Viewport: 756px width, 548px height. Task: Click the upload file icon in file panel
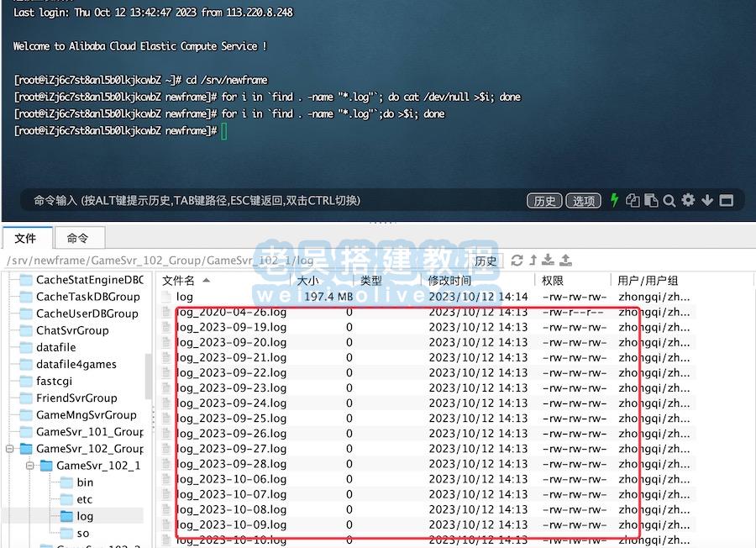tap(565, 261)
